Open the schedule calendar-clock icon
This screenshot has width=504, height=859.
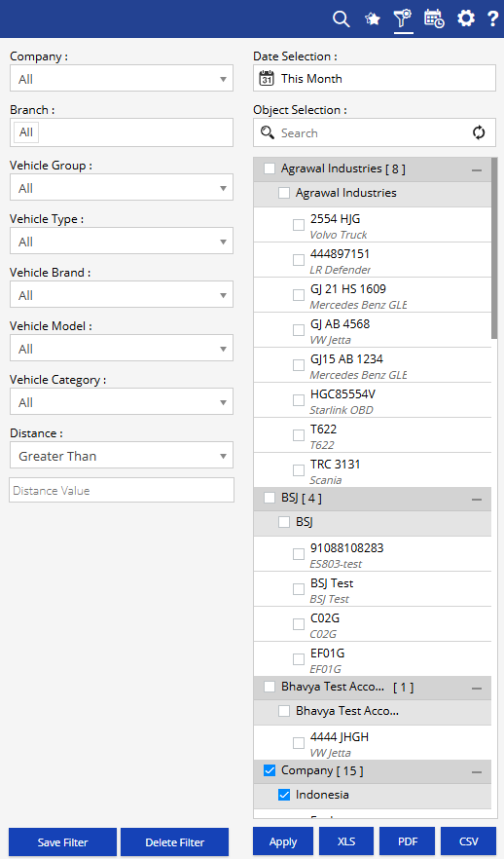(434, 19)
